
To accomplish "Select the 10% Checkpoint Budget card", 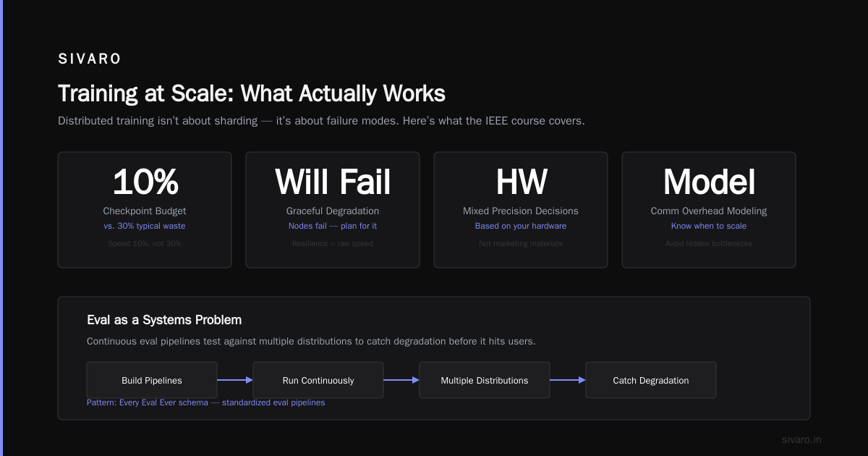I will 145,210.
